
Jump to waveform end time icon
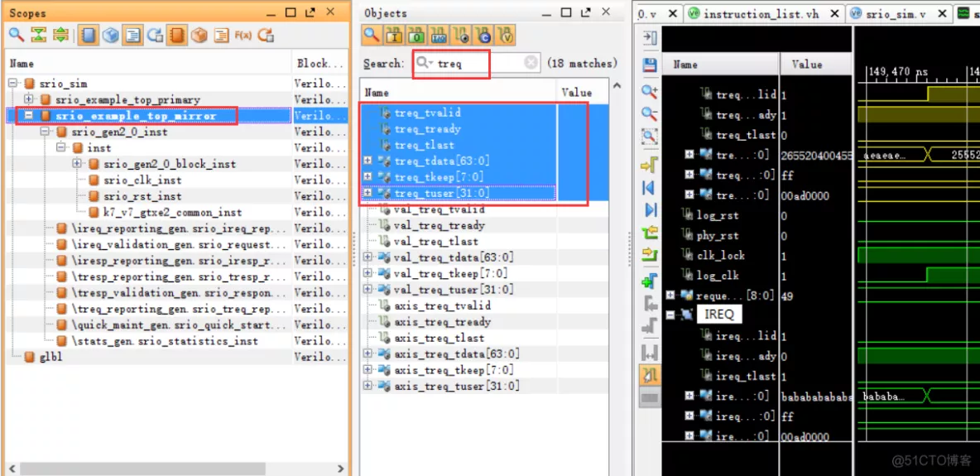(x=650, y=209)
